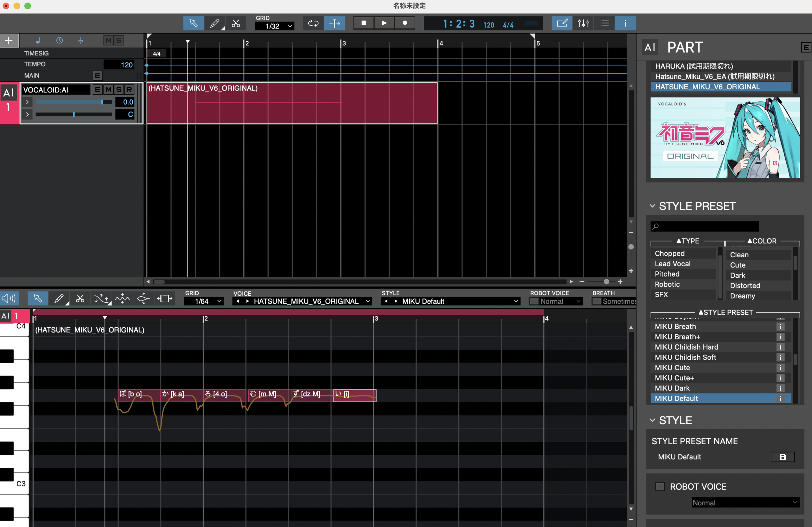The width and height of the screenshot is (812, 527).
Task: Start playback with Play button
Action: 384,23
